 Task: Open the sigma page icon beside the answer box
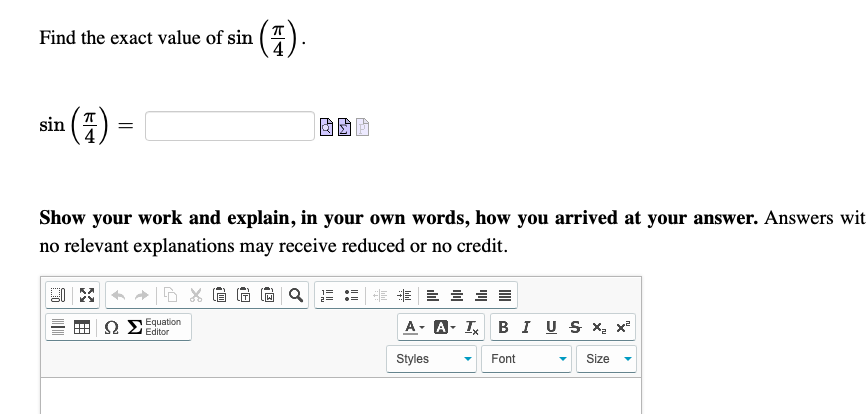[344, 127]
